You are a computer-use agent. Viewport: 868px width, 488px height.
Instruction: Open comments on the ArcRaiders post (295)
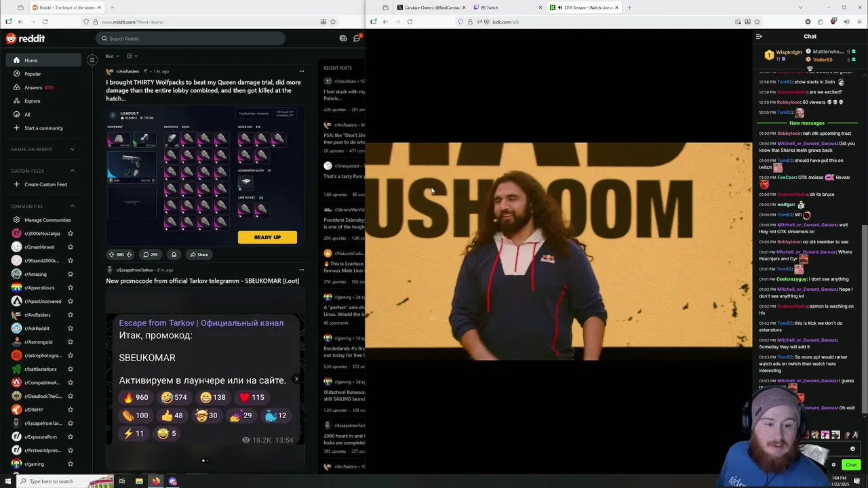[150, 255]
